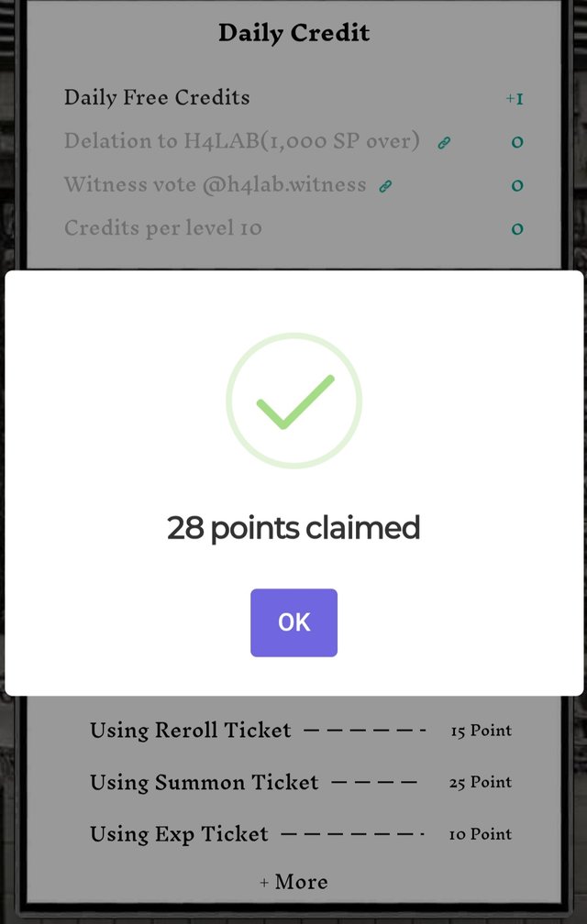Click the 15 Point value for Reroll Ticket
This screenshot has height=924, width=587.
(x=481, y=731)
